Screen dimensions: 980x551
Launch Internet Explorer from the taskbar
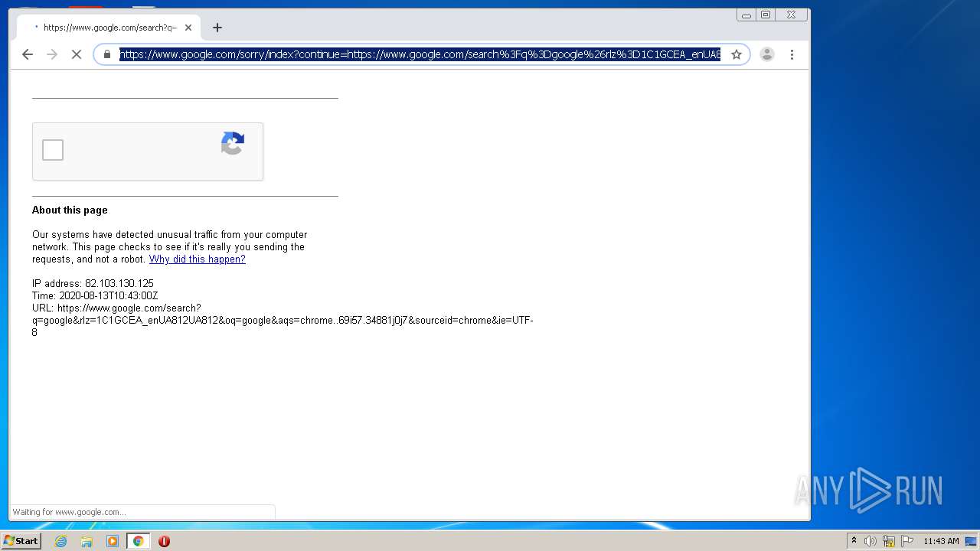[61, 541]
